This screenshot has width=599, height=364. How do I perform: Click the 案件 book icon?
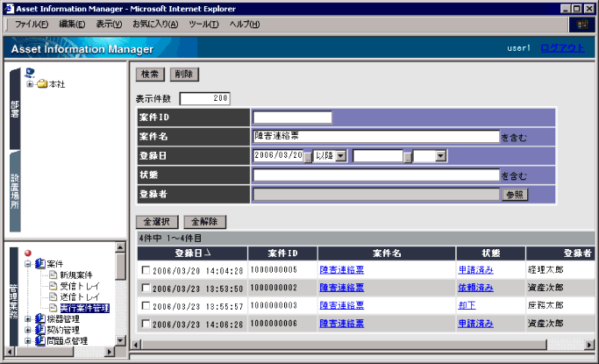40,263
